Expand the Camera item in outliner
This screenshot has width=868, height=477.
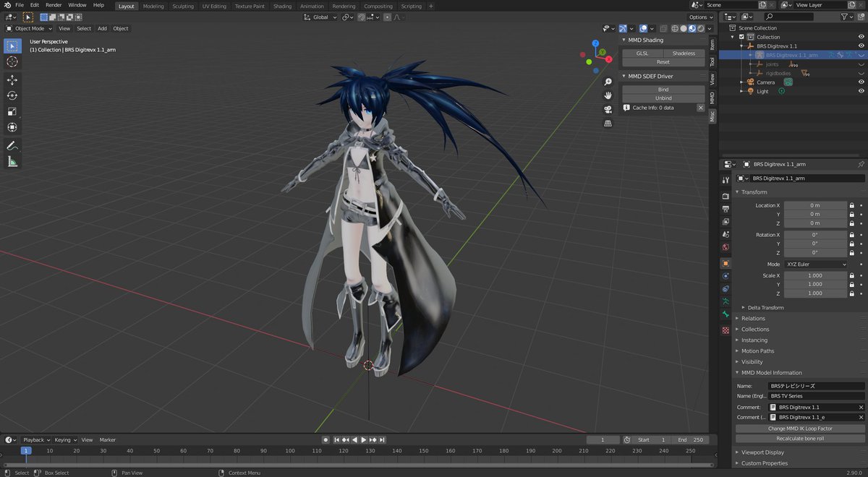741,82
